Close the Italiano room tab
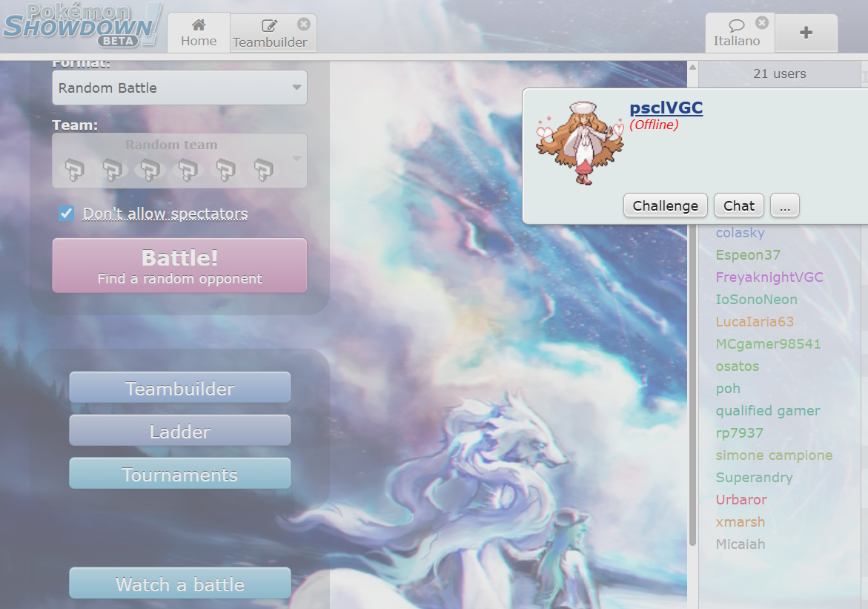The width and height of the screenshot is (868, 609). [762, 23]
